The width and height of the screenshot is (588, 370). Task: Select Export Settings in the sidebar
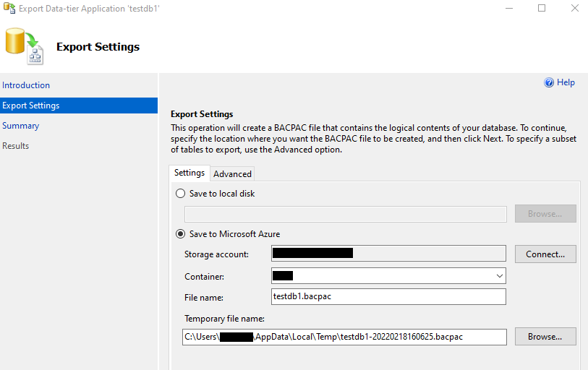tap(31, 106)
